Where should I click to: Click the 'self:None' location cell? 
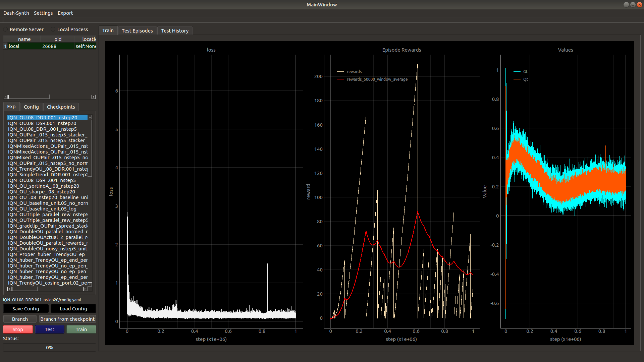click(86, 46)
